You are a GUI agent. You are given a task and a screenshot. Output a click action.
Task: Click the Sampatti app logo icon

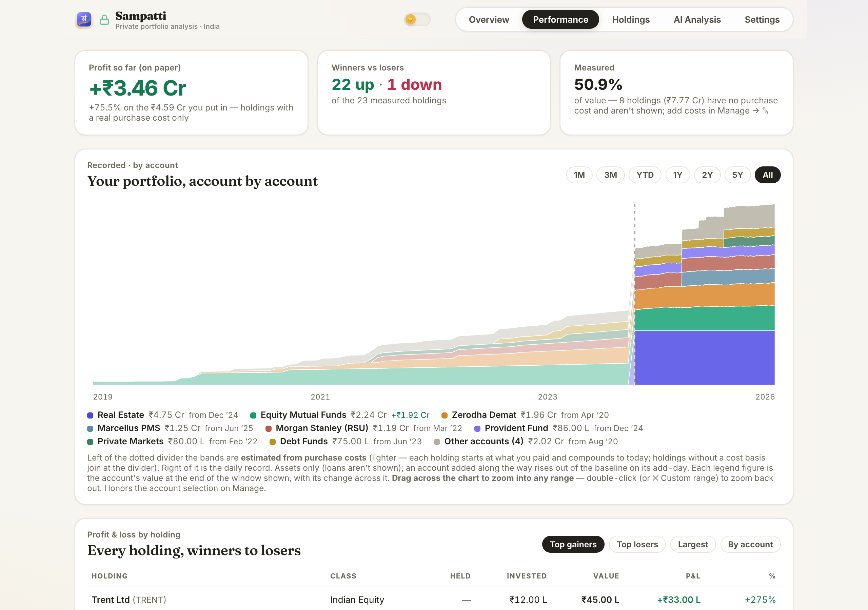84,19
